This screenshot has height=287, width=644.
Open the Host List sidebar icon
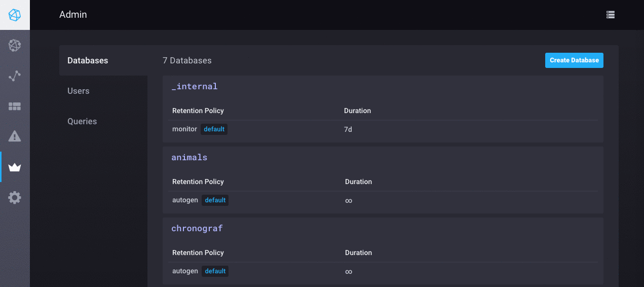pos(15,46)
